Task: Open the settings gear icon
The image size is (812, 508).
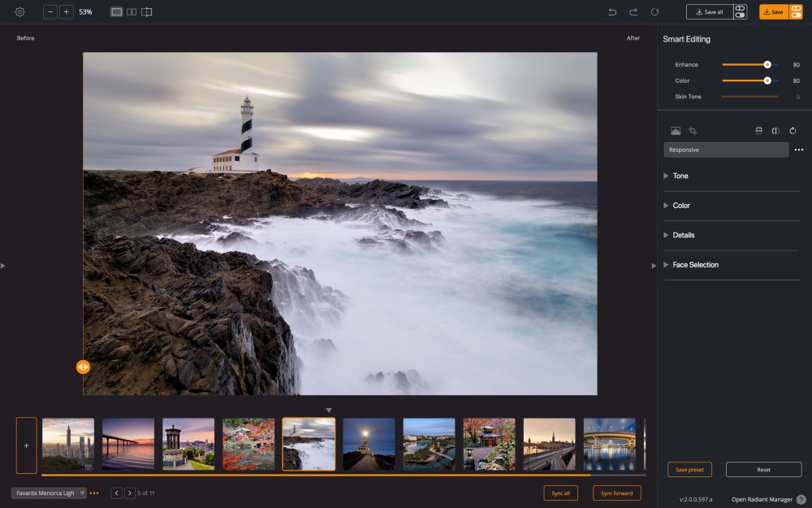Action: (x=19, y=12)
